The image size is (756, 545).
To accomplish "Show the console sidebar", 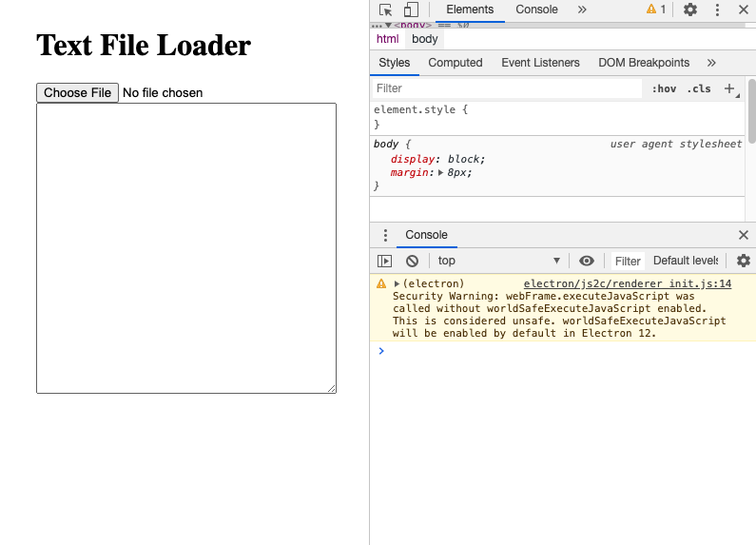I will [384, 261].
